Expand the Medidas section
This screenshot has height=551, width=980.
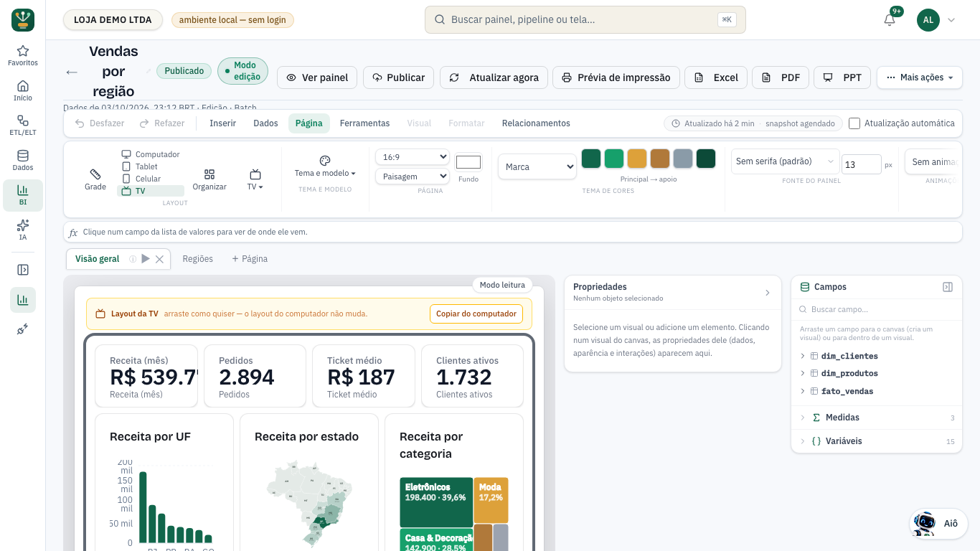[877, 418]
